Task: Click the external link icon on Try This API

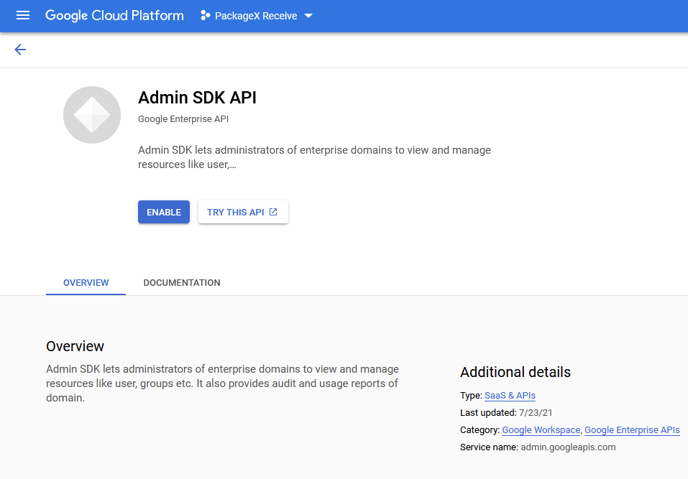Action: click(274, 212)
